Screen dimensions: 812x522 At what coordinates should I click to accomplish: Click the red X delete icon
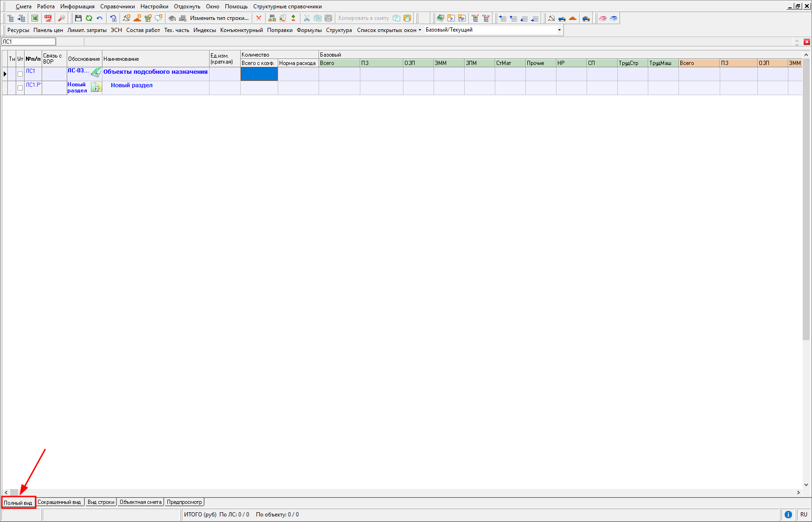coord(259,18)
